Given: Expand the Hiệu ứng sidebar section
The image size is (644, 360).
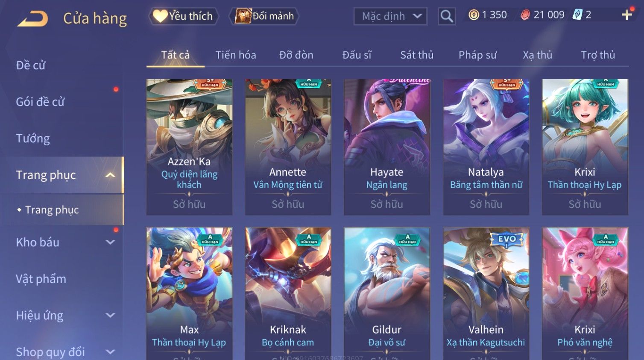Looking at the screenshot, I should tap(110, 316).
